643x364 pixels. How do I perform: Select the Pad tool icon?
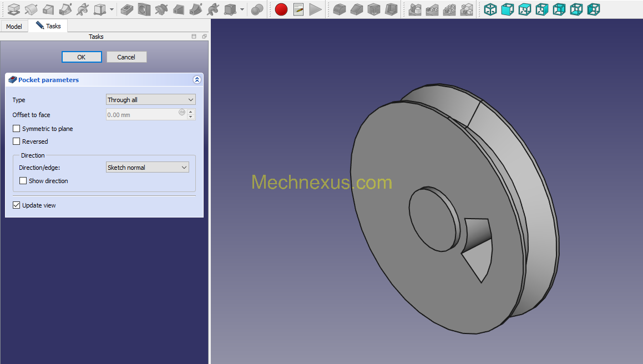[13, 9]
